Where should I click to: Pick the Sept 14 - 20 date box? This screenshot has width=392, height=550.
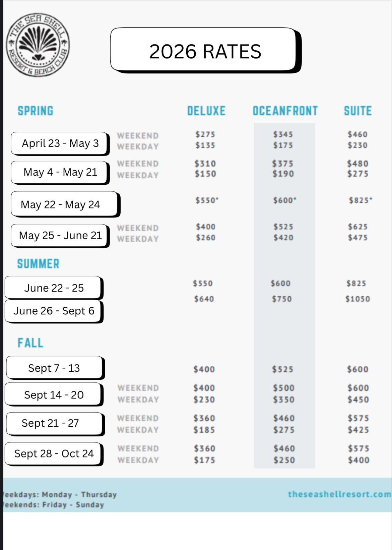(x=54, y=395)
